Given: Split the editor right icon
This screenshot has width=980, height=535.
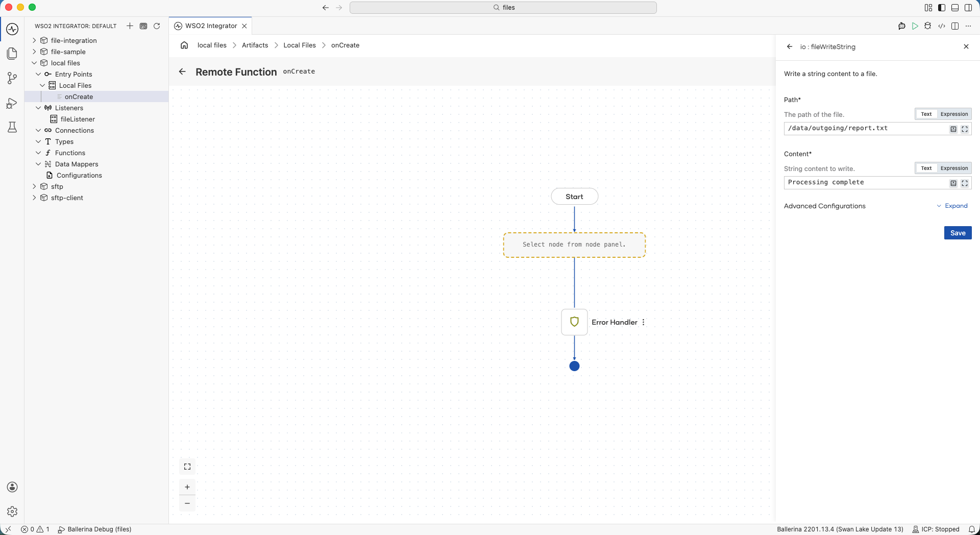Looking at the screenshot, I should pos(955,26).
